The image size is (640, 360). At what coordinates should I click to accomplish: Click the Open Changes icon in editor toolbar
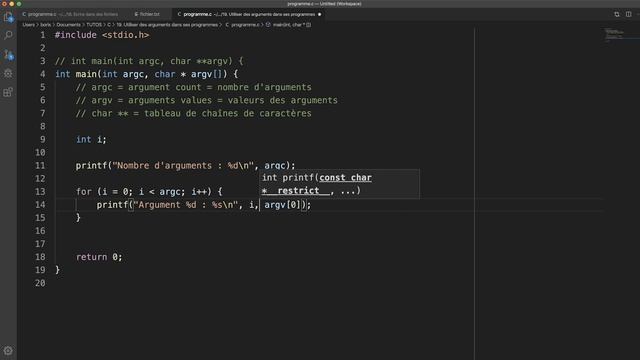(617, 14)
